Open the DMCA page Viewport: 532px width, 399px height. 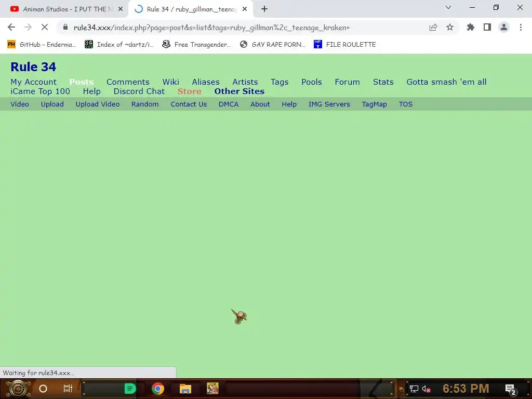click(229, 104)
